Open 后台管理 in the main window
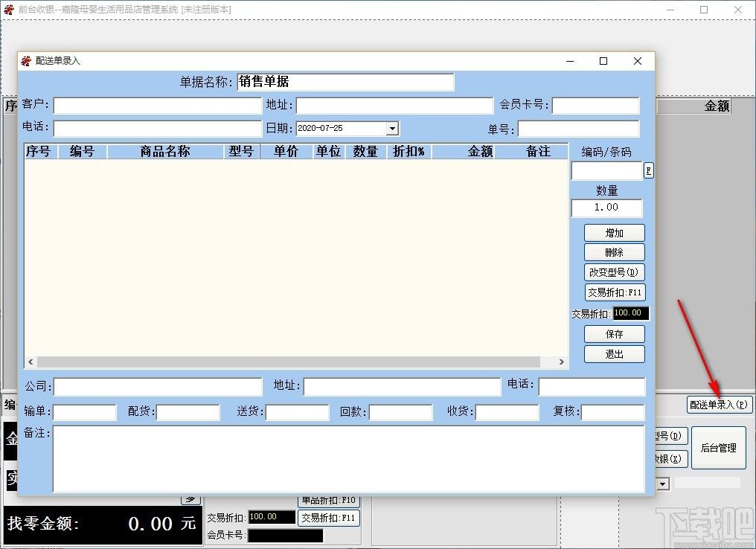 (718, 448)
